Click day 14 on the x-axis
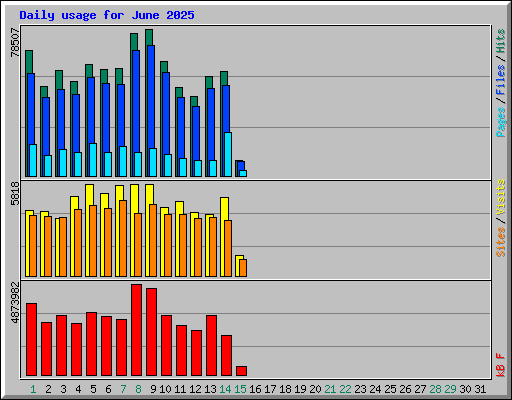This screenshot has height=400, width=512. click(x=225, y=389)
